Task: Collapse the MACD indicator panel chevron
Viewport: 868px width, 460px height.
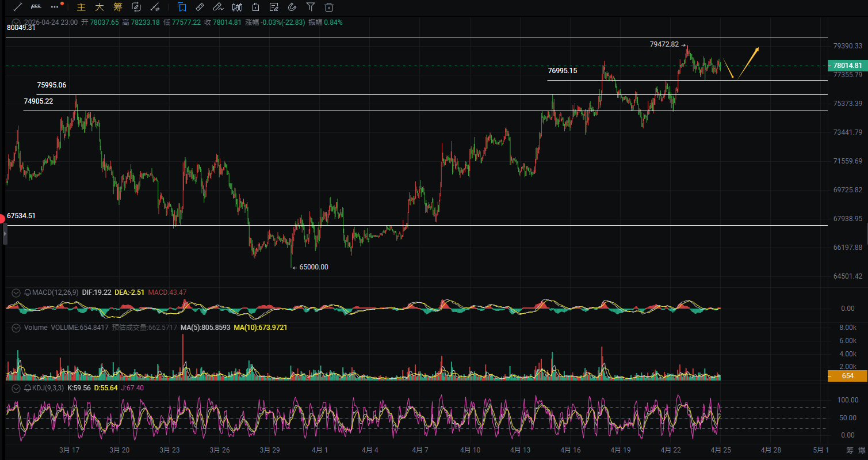Action: [16, 292]
